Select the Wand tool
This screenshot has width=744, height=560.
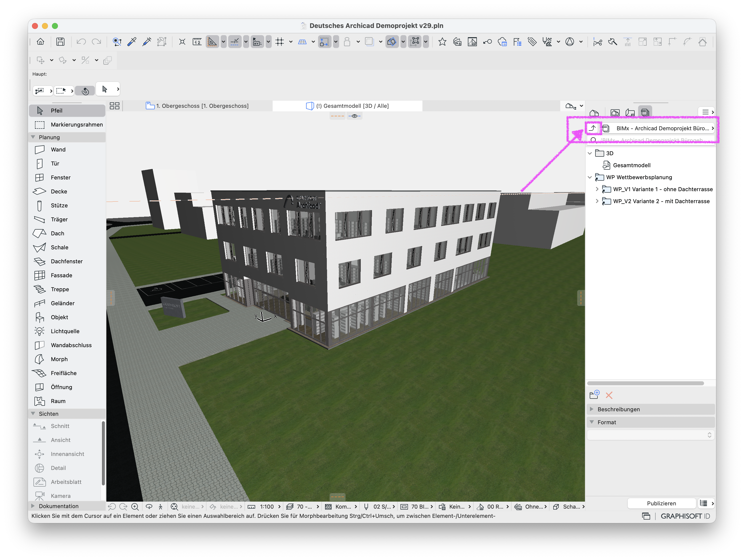(x=67, y=149)
